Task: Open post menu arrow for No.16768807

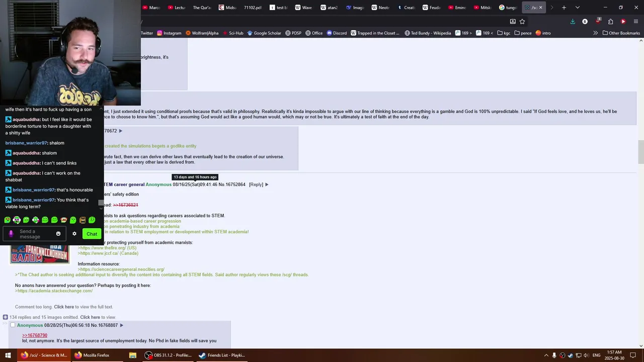Action: pos(121,325)
